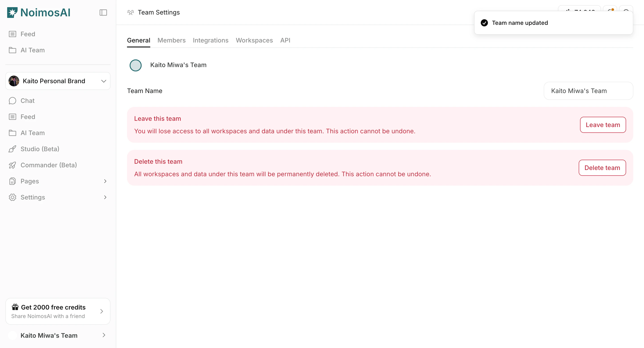Expand the Settings submenu
644x348 pixels.
pyautogui.click(x=105, y=197)
